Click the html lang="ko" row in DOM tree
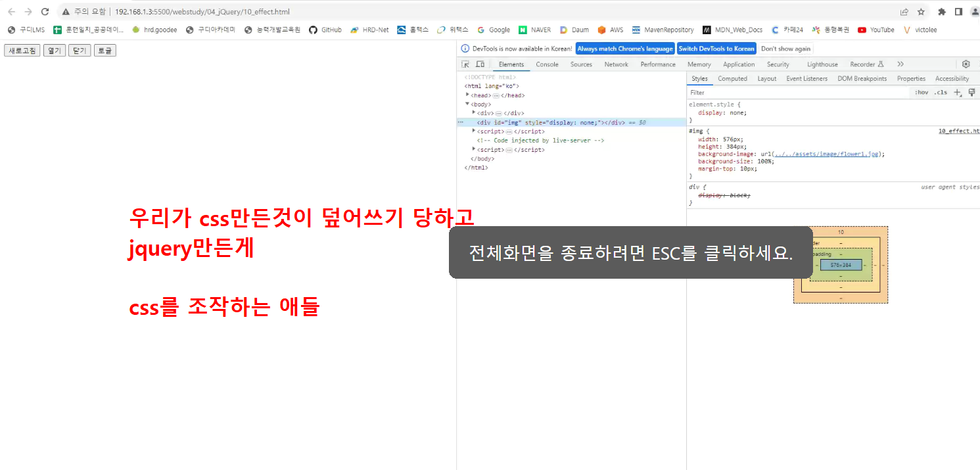 [x=492, y=86]
